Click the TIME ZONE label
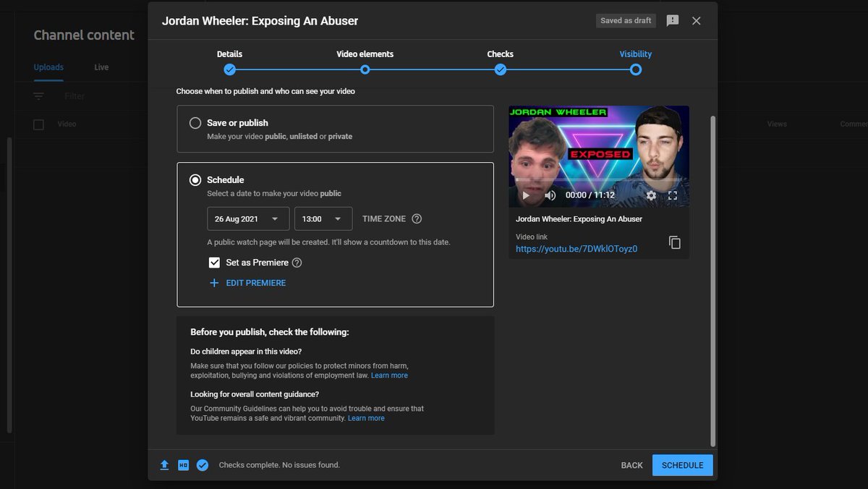Screen dimensions: 868x489 coord(384,218)
